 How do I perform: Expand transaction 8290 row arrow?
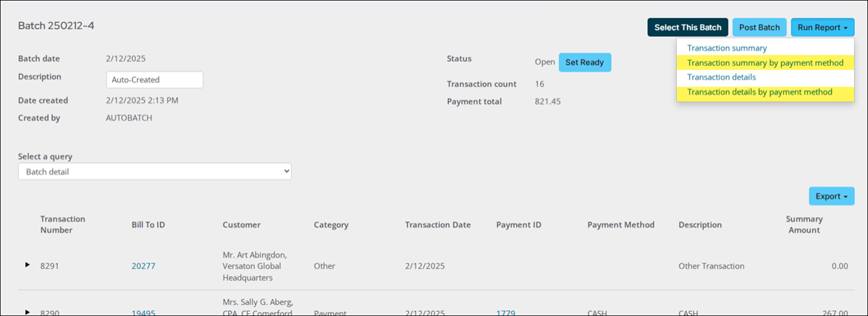point(28,312)
